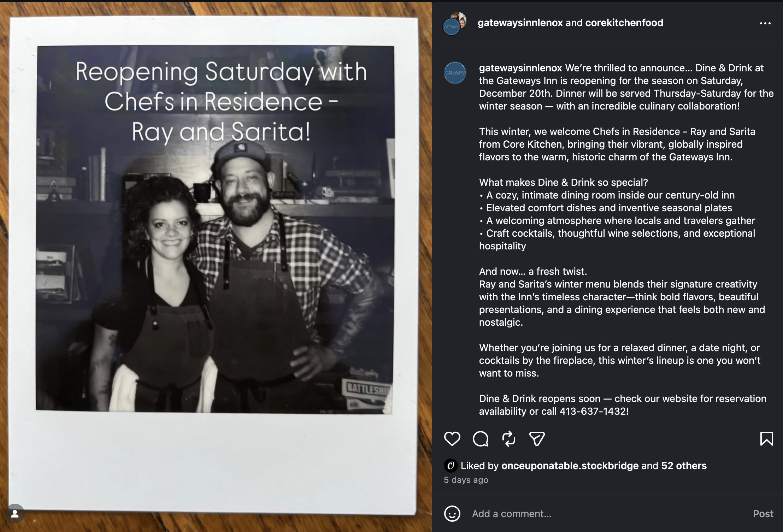Share the post via paper plane icon
783x532 pixels.
click(537, 439)
